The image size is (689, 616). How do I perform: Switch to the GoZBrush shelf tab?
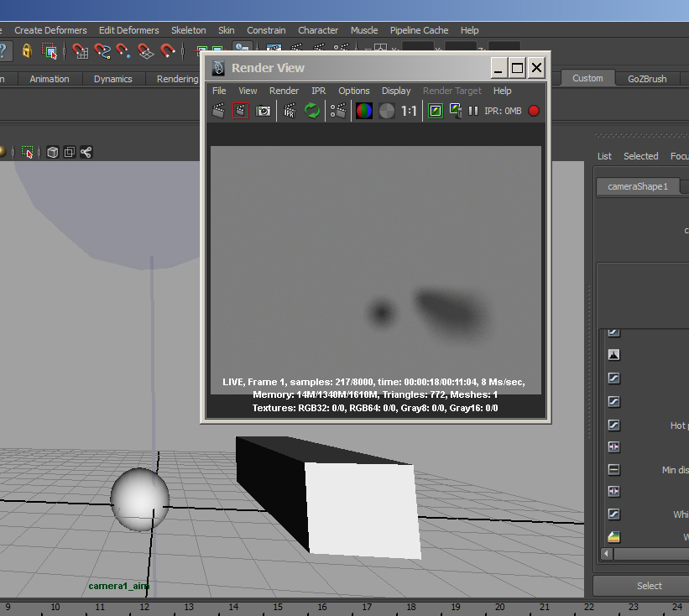tap(647, 79)
